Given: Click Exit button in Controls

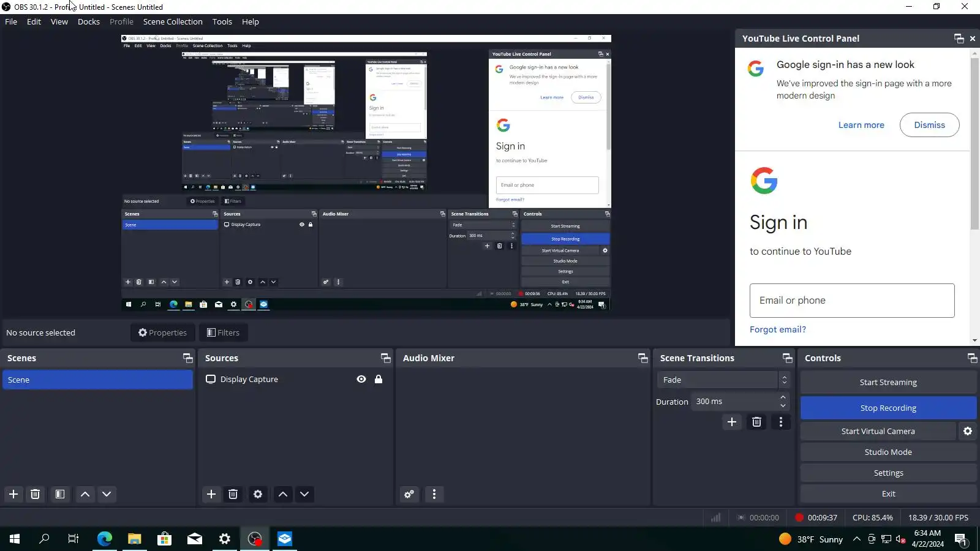Looking at the screenshot, I should [888, 493].
